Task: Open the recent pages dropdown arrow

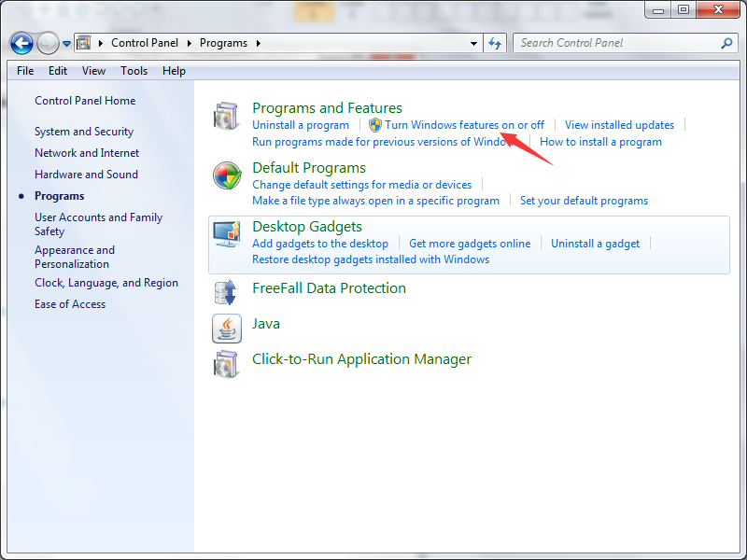Action: tap(66, 43)
